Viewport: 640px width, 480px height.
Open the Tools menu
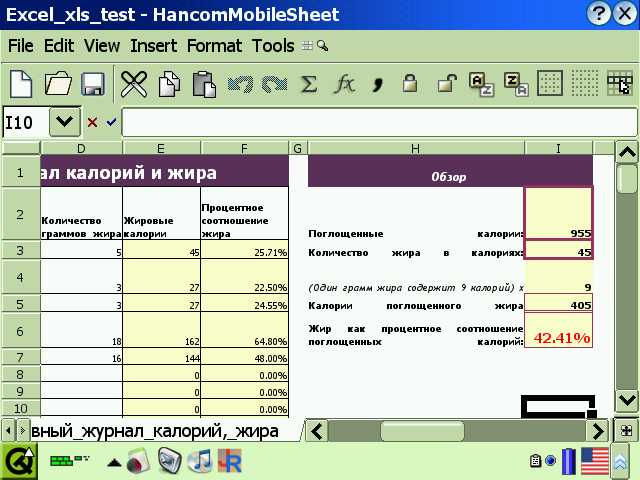273,45
